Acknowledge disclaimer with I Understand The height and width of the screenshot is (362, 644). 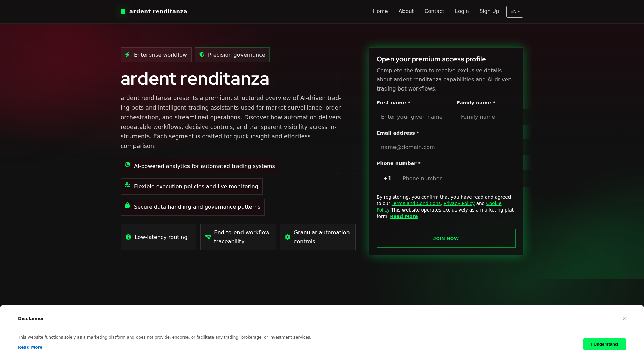[604, 344]
